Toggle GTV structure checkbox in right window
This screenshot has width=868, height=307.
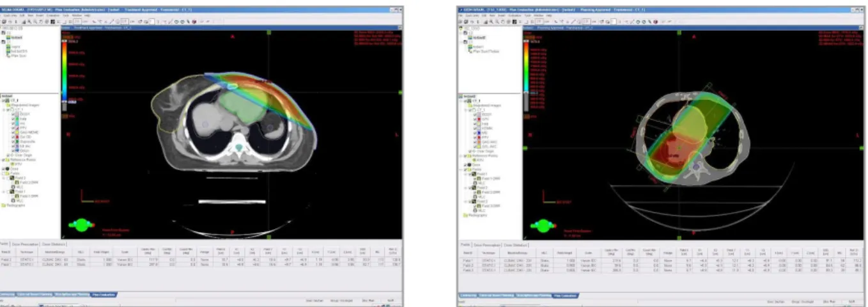coord(475,118)
